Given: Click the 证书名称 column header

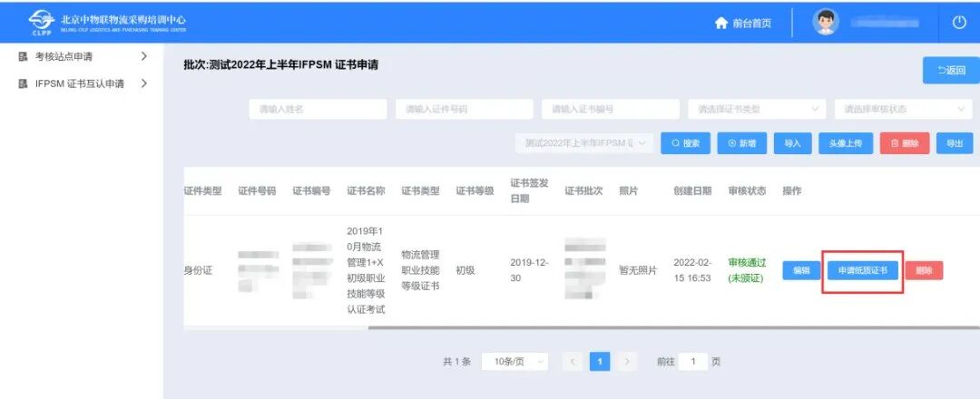Looking at the screenshot, I should [x=366, y=191].
